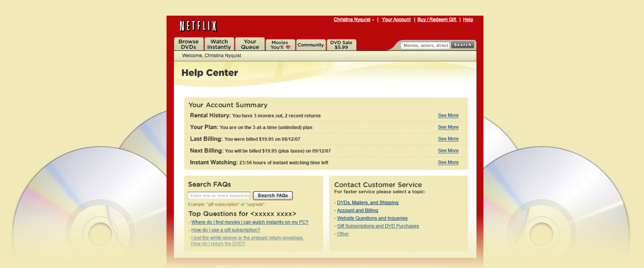See more about Instant Watching time

tap(448, 163)
